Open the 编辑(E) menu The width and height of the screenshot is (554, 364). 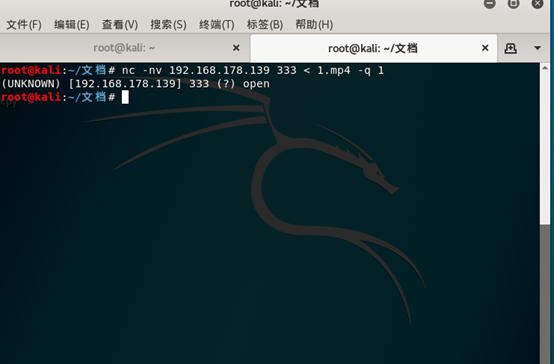72,25
